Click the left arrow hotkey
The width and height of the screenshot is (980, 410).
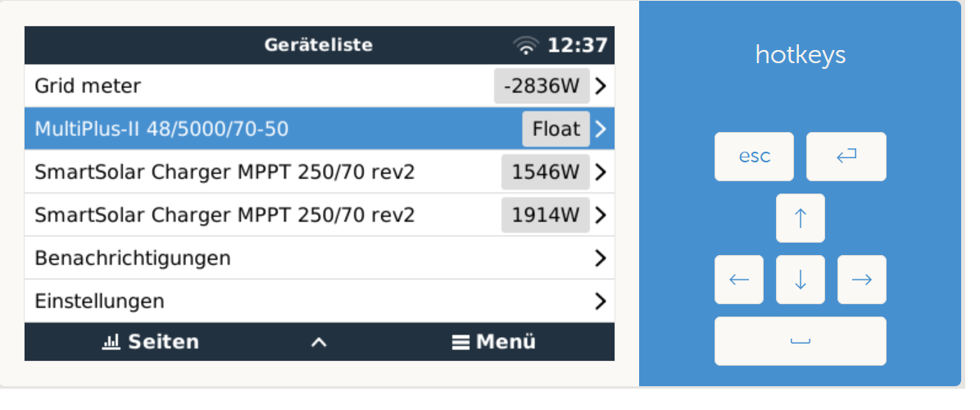(x=739, y=280)
